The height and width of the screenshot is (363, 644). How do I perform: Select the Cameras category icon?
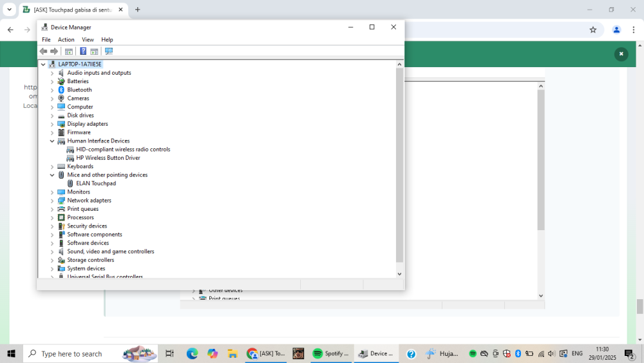click(x=61, y=98)
